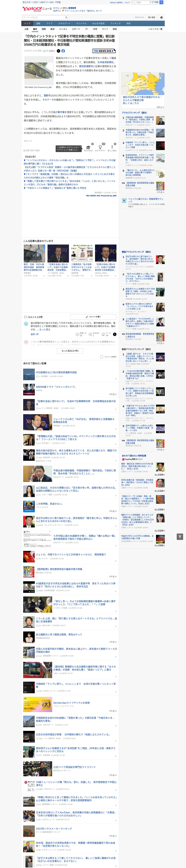
Task: Click the map advertisement image in sidebar
Action: [143, 84]
